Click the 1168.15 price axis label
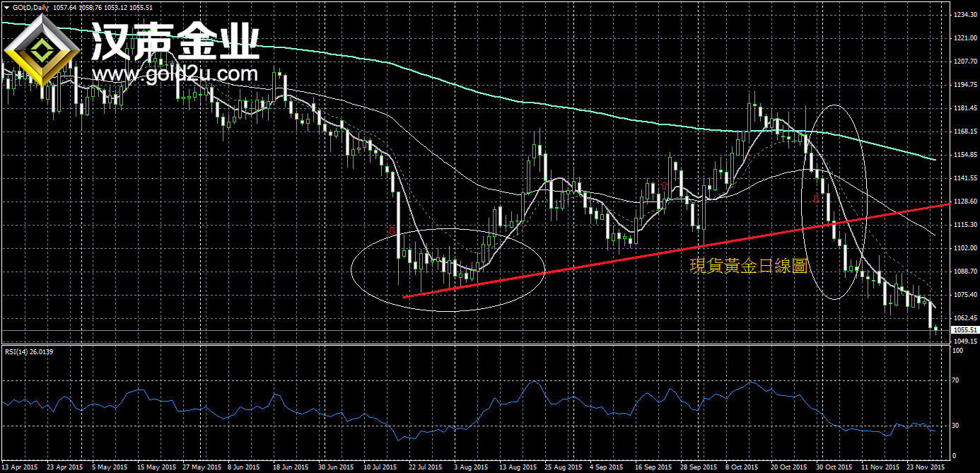Screen dimensions: 980x473 [965, 132]
